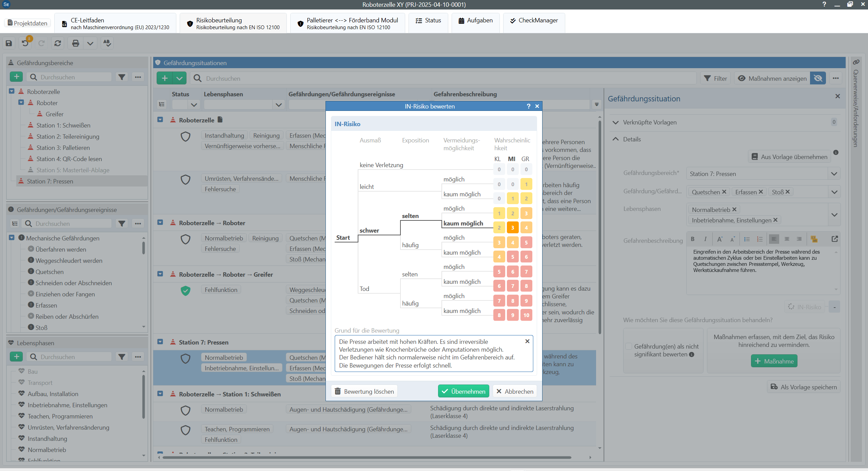Apply bold formatting in Gefahrenbeschreibung editor
The width and height of the screenshot is (868, 471).
tap(693, 239)
